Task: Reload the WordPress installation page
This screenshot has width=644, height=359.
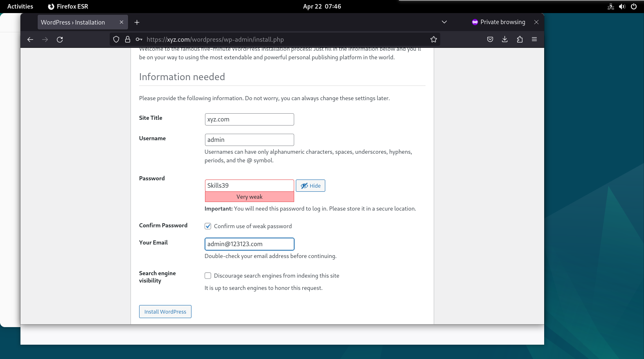Action: (60, 40)
